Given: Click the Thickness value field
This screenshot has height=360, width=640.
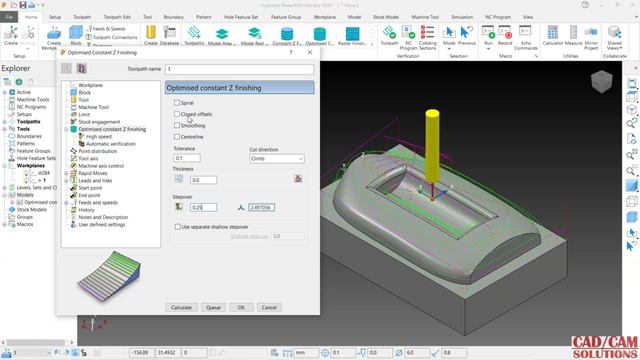Looking at the screenshot, I should [203, 180].
